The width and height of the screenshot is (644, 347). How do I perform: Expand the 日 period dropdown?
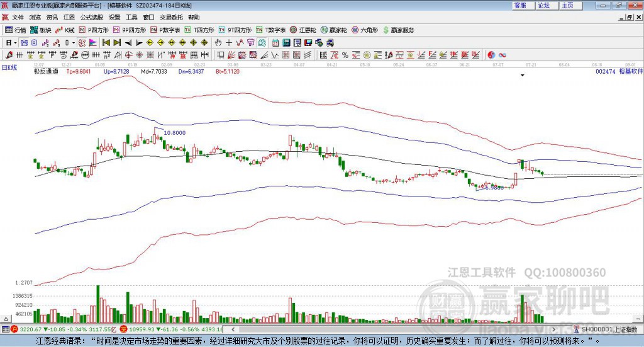click(x=15, y=43)
